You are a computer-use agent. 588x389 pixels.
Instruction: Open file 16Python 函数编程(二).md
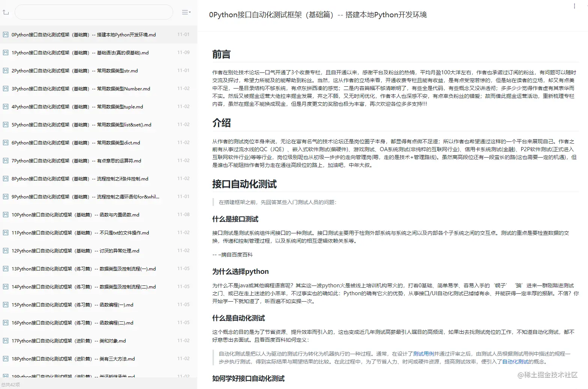pyautogui.click(x=99, y=323)
